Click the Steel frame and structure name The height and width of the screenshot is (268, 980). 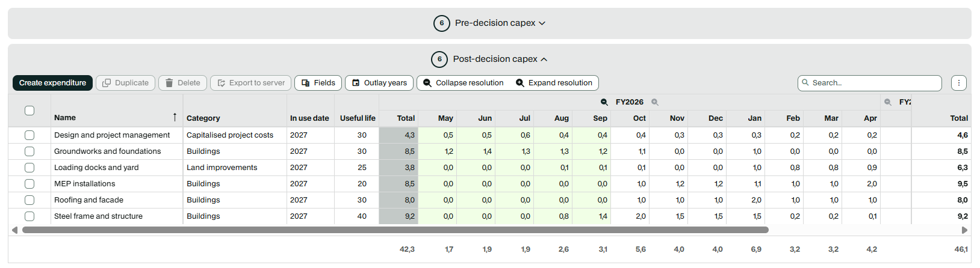point(98,216)
